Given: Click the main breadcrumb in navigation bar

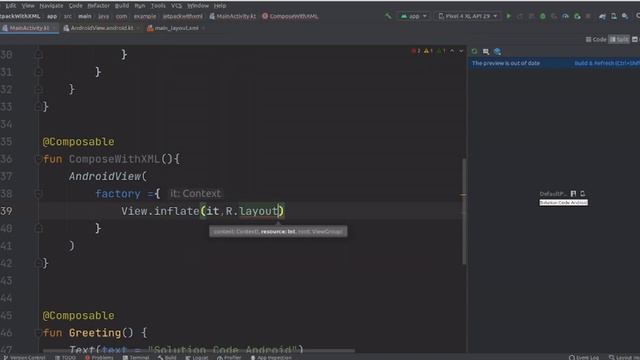Looking at the screenshot, I should click(84, 16).
